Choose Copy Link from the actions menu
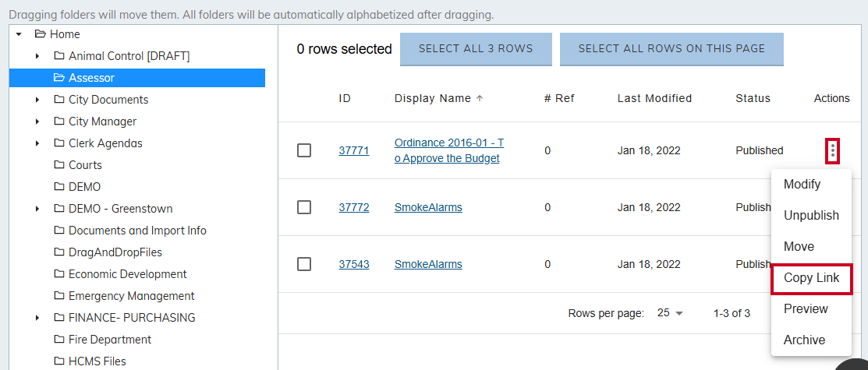 [811, 278]
